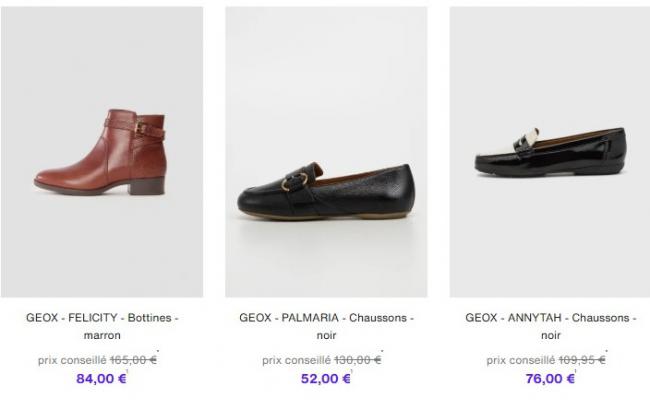Screen dimensions: 650x409
Task: Click the 52,00 € sale price
Action: pyautogui.click(x=325, y=378)
